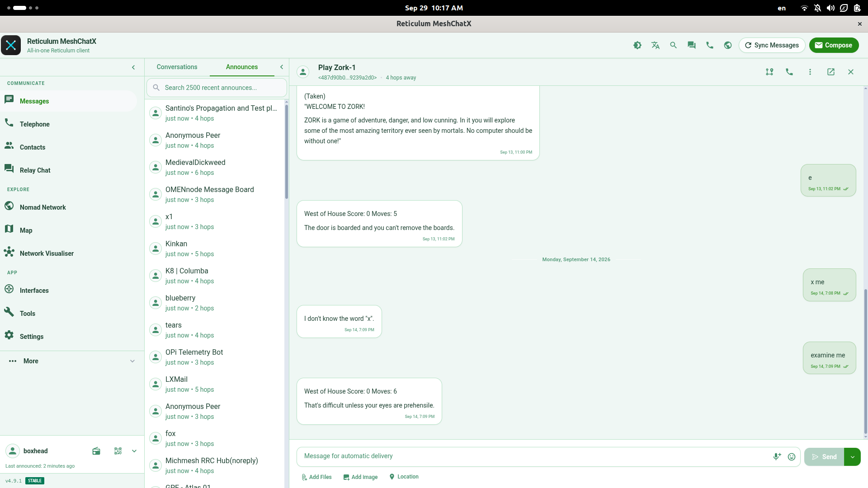Click the header telephone icon
Viewport: 868px width, 488px height.
pyautogui.click(x=710, y=45)
